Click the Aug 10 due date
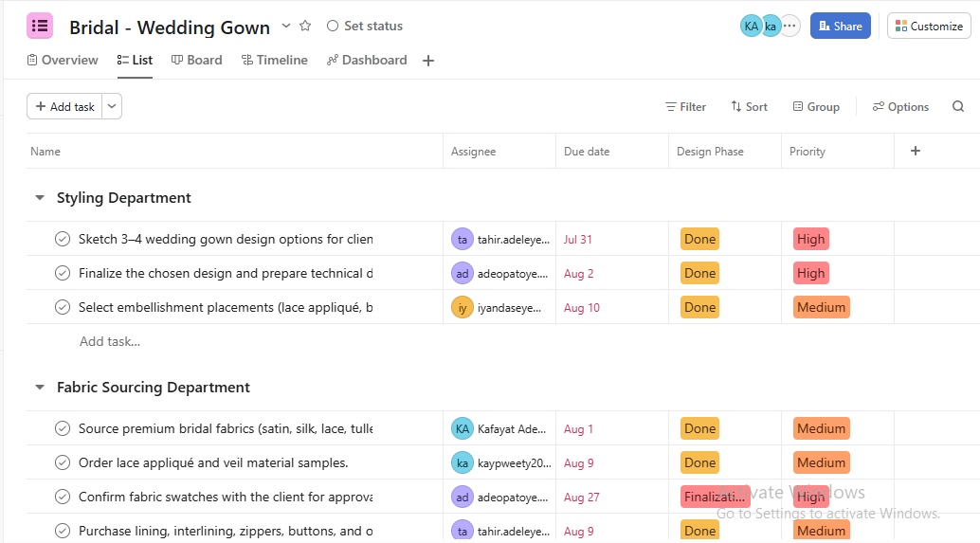 coord(581,307)
